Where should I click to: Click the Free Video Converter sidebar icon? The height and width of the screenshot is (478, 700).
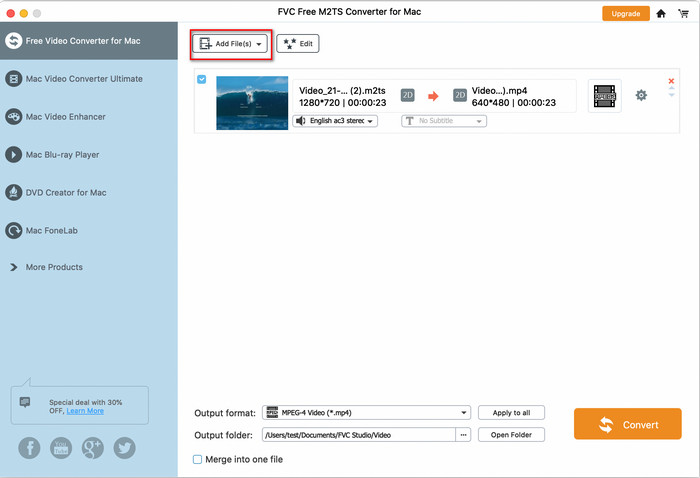[13, 41]
